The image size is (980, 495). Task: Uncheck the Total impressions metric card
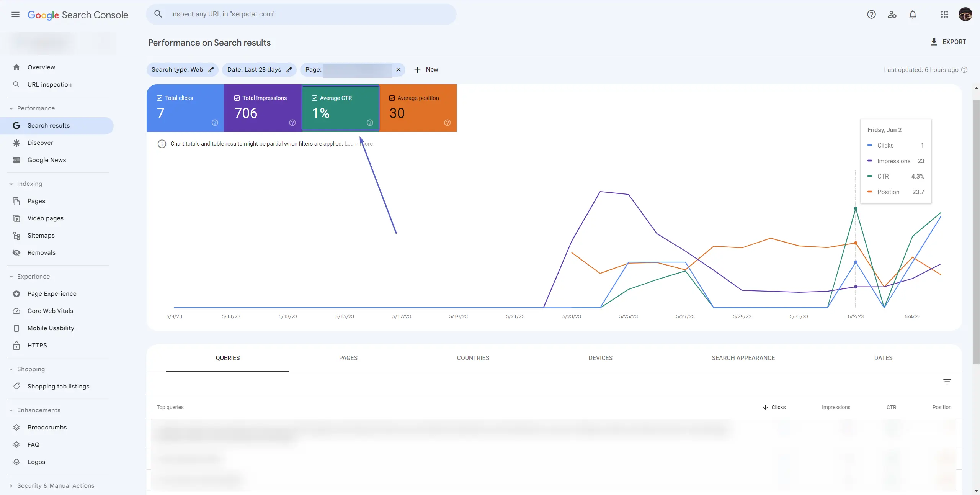tap(236, 98)
